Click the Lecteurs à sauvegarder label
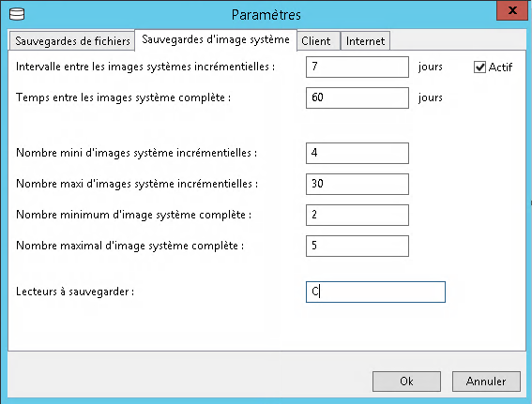The image size is (532, 404). 75,292
